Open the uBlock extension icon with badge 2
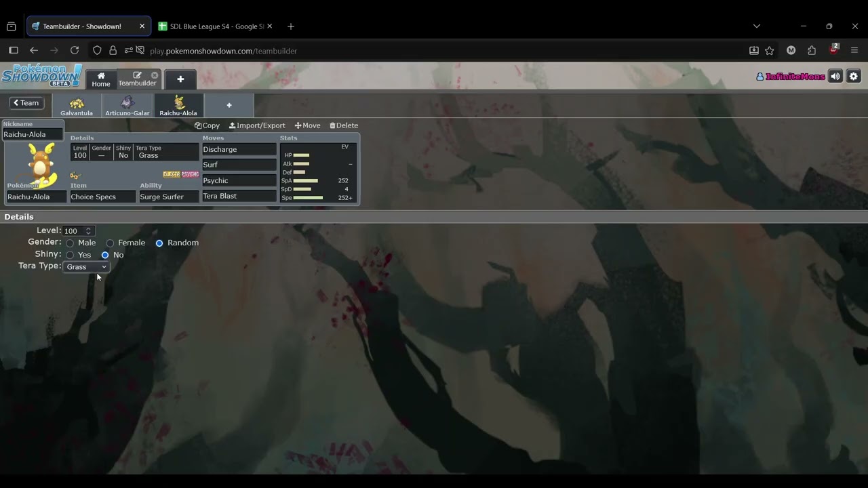868x488 pixels. coord(834,49)
